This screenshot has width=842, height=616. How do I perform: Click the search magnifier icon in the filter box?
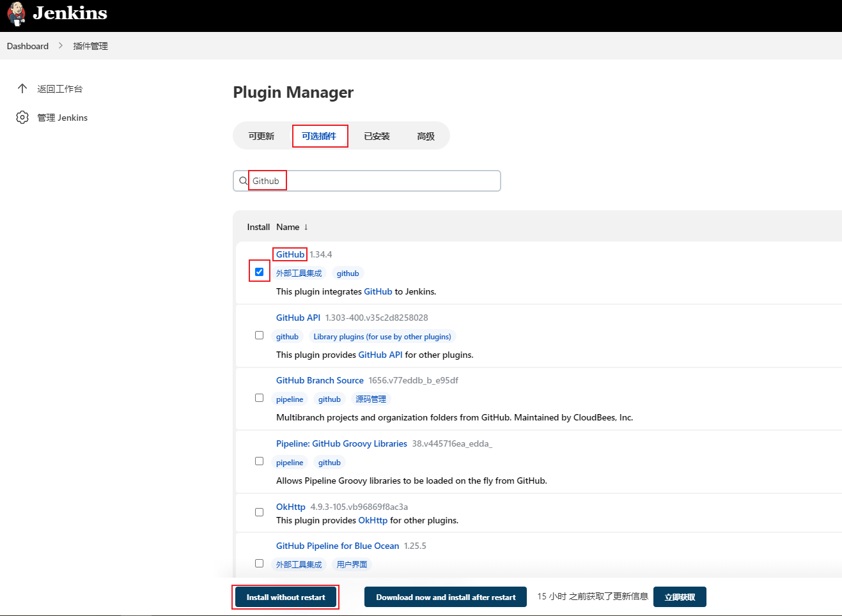[x=243, y=181]
